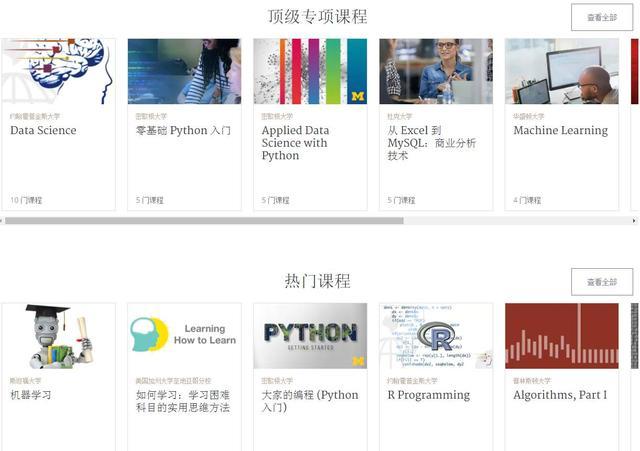Image resolution: width=640 pixels, height=451 pixels.
Task: Open 从 Excel 到 MySQL course thumbnail
Action: click(436, 71)
